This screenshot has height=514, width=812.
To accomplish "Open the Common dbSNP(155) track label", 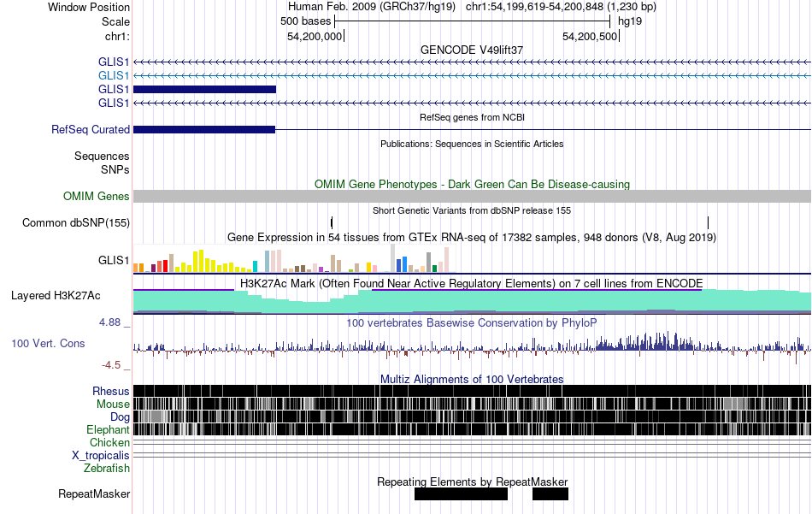I will 76,223.
